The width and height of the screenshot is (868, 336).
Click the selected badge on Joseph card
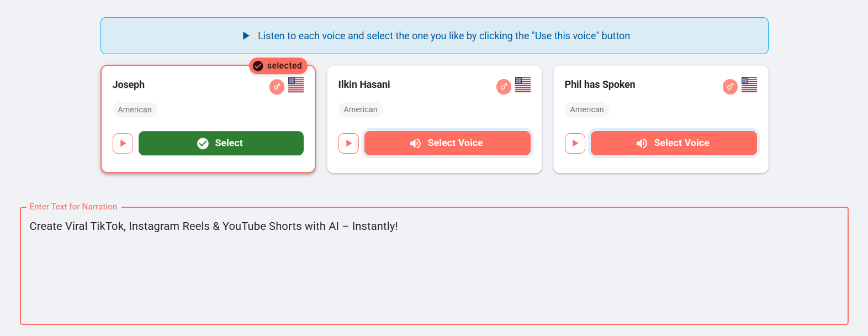pos(278,66)
